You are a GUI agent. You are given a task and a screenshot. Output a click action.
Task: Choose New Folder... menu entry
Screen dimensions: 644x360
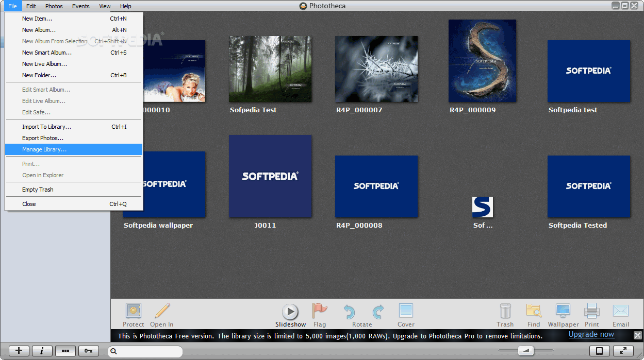click(74, 75)
